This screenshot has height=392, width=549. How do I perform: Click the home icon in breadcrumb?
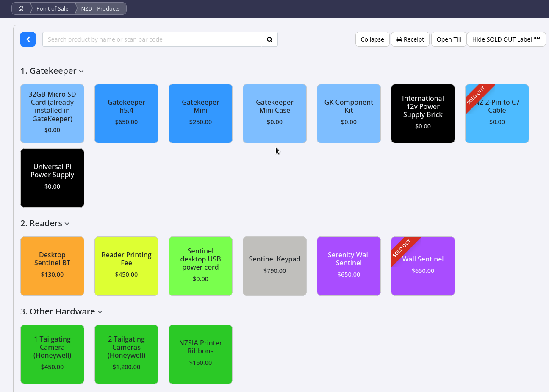click(21, 8)
